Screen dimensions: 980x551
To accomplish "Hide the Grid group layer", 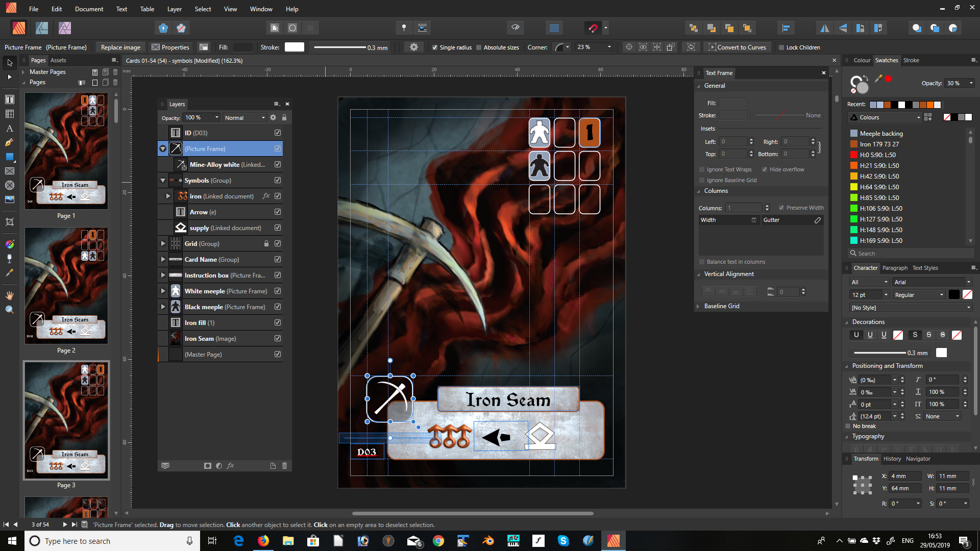I will coord(278,243).
